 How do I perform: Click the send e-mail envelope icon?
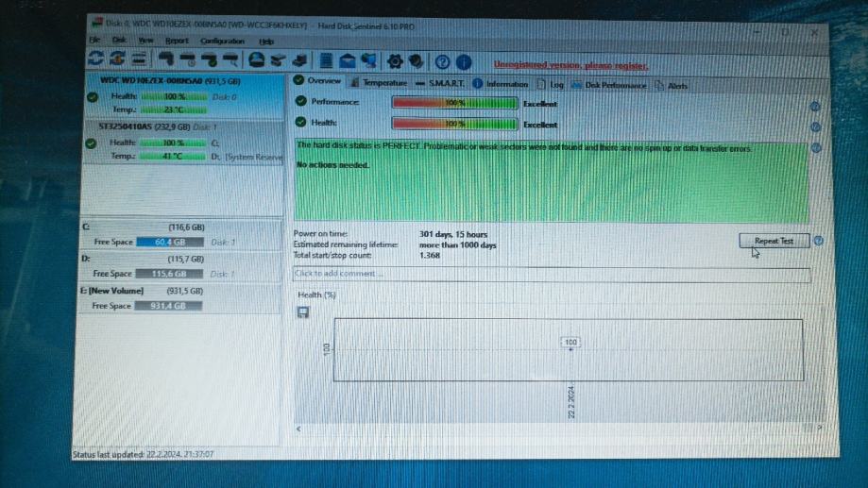point(347,60)
